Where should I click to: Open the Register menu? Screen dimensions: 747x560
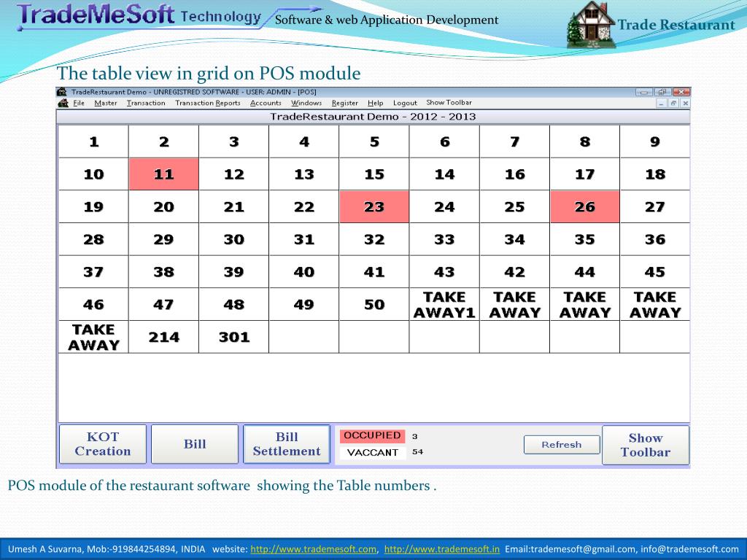[x=344, y=103]
